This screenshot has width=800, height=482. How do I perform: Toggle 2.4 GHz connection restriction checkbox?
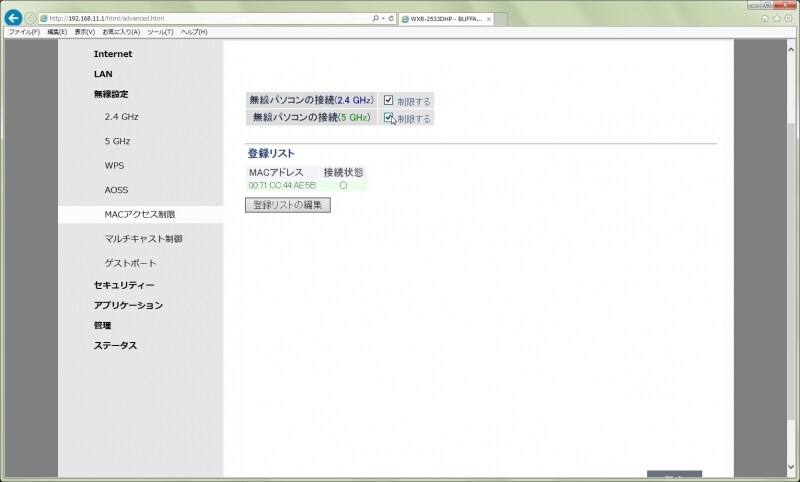pyautogui.click(x=389, y=100)
